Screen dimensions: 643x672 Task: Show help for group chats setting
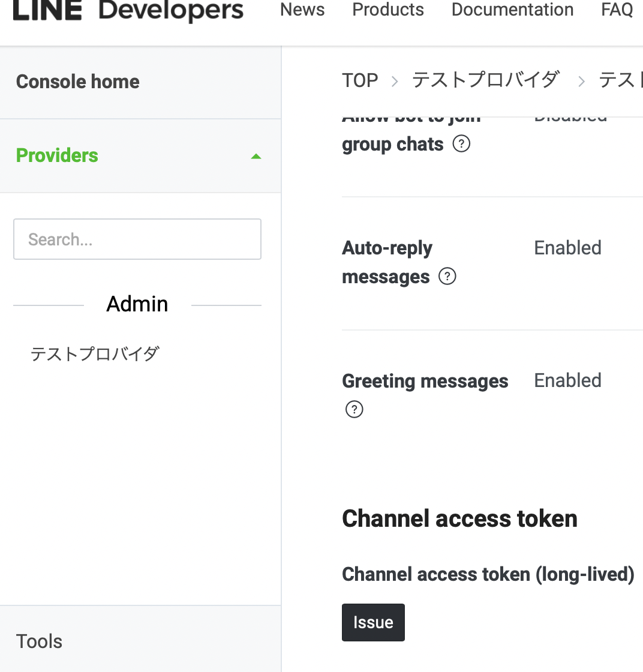click(461, 143)
